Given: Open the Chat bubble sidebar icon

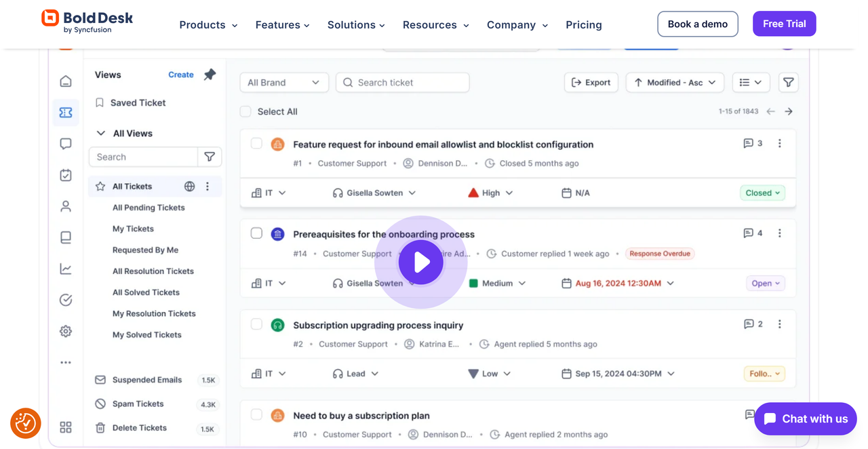Looking at the screenshot, I should (x=66, y=144).
